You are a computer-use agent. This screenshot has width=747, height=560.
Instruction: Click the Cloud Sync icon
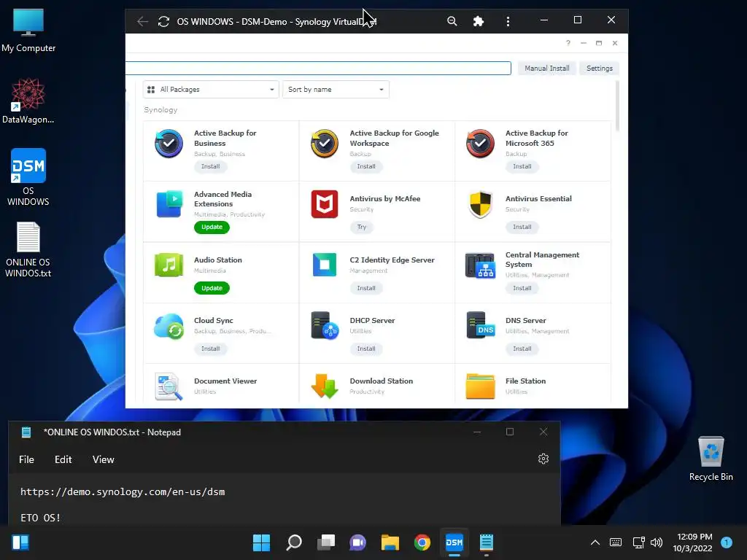tap(169, 326)
